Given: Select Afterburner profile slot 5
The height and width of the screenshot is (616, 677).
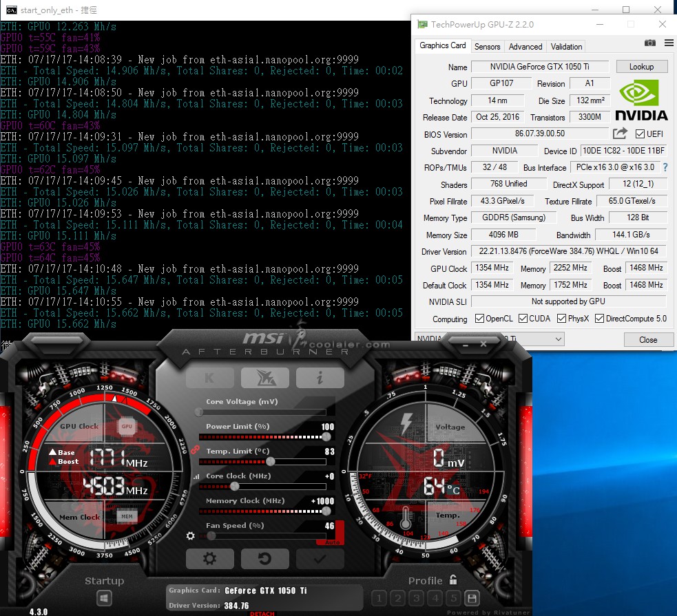Looking at the screenshot, I should pyautogui.click(x=453, y=598).
